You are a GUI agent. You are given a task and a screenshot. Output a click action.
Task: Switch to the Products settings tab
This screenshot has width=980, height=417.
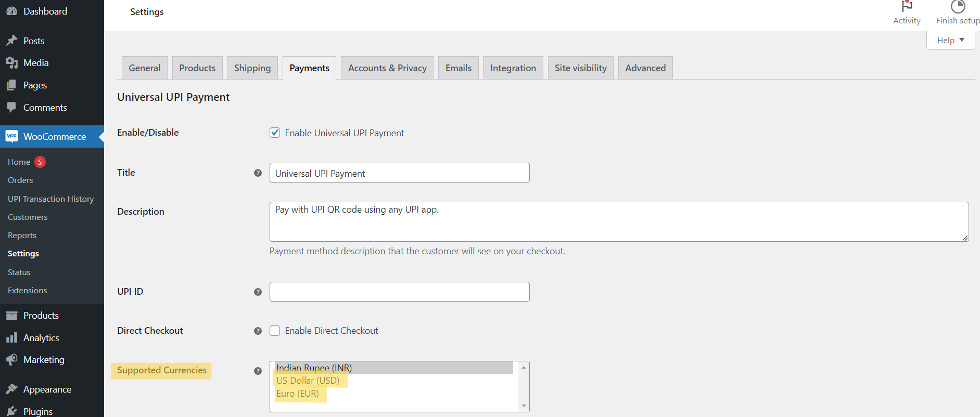click(197, 68)
